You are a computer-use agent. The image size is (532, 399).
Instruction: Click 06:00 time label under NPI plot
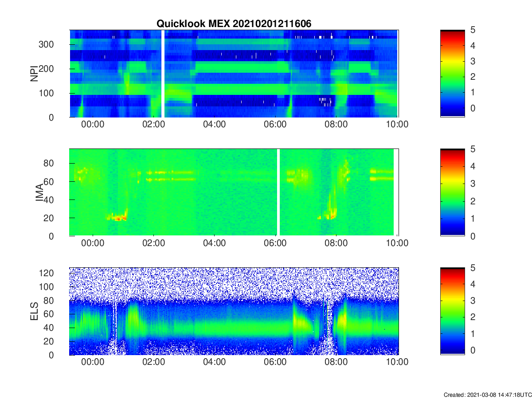(x=275, y=125)
